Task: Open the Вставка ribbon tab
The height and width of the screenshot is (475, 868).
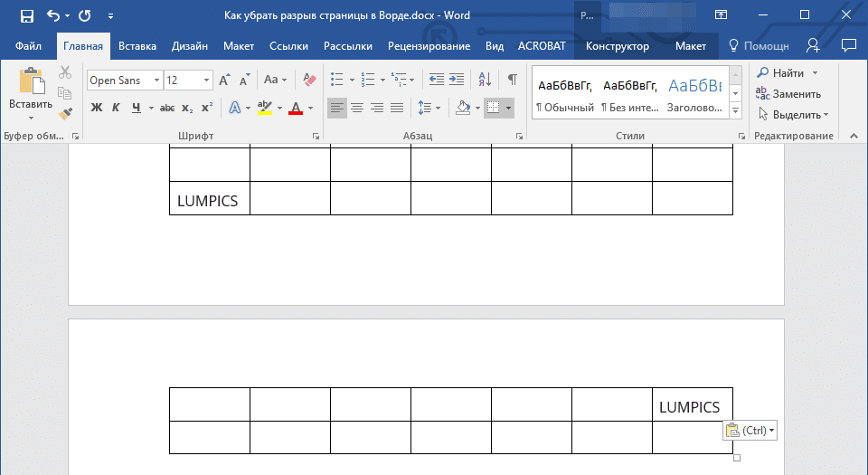Action: pos(137,46)
